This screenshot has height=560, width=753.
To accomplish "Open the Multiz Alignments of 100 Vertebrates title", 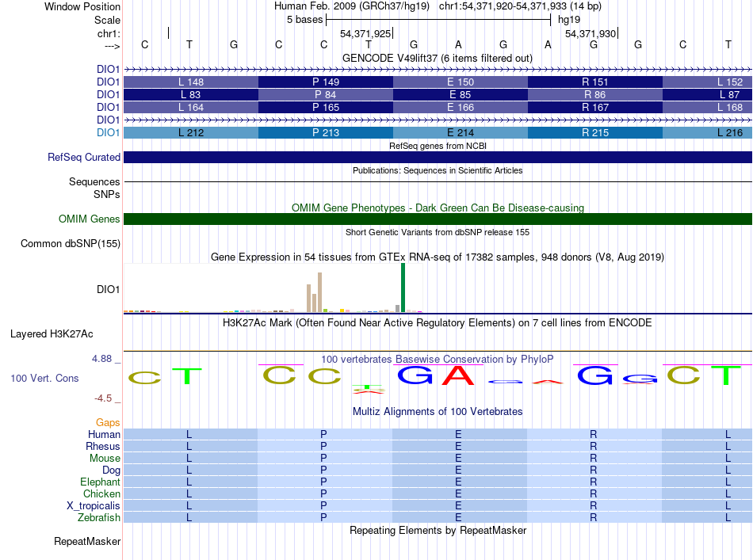I will (x=438, y=412).
